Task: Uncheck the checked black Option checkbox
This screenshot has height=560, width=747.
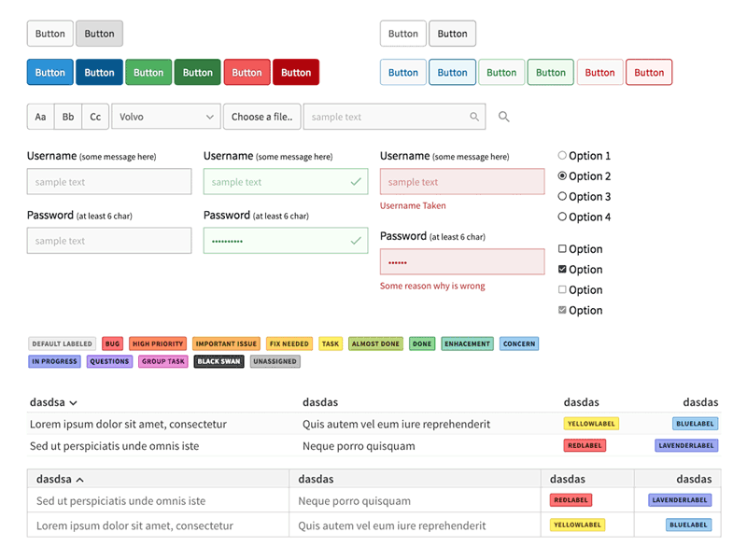Action: [562, 270]
